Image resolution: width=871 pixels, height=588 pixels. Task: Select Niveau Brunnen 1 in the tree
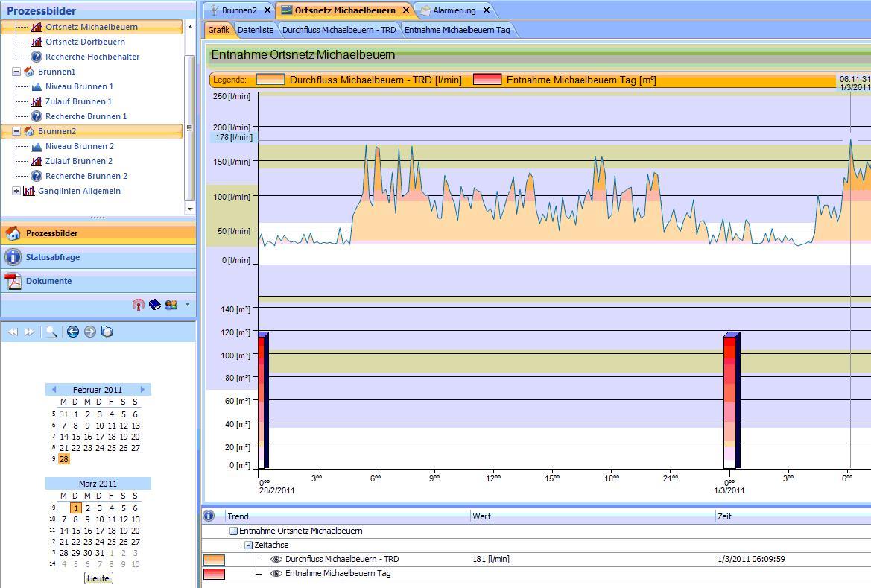(x=79, y=86)
